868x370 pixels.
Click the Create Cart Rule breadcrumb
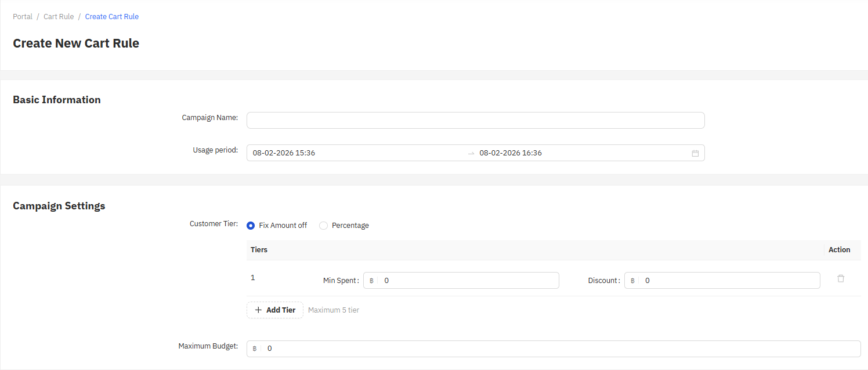pyautogui.click(x=112, y=17)
